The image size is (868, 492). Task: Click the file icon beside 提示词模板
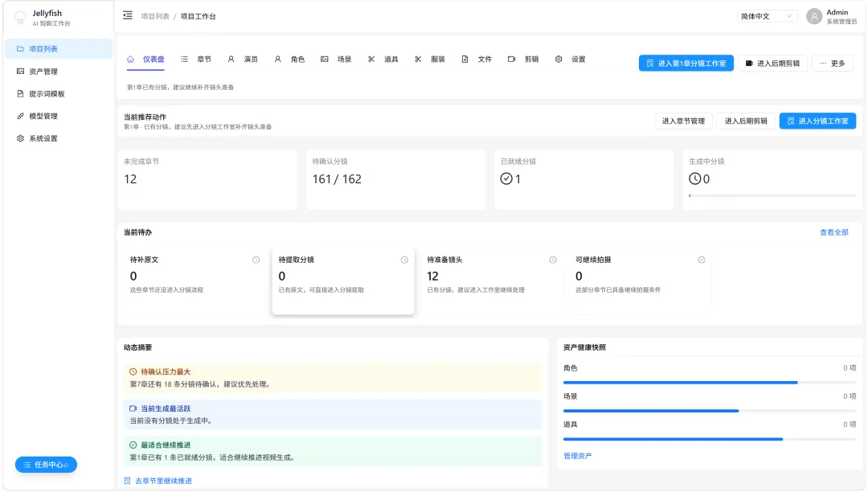pyautogui.click(x=20, y=93)
